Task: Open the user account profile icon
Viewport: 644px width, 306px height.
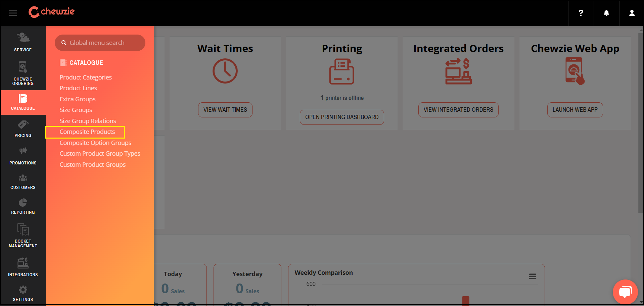Action: (x=632, y=13)
